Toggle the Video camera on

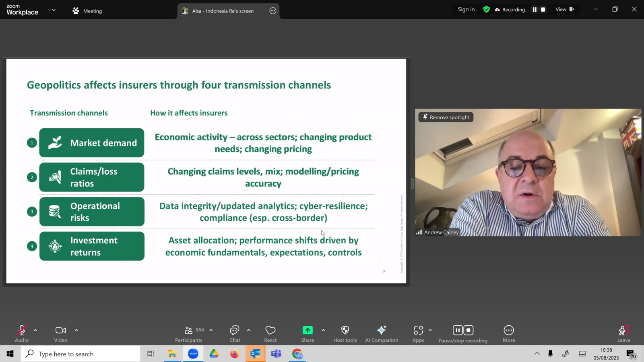pyautogui.click(x=61, y=333)
